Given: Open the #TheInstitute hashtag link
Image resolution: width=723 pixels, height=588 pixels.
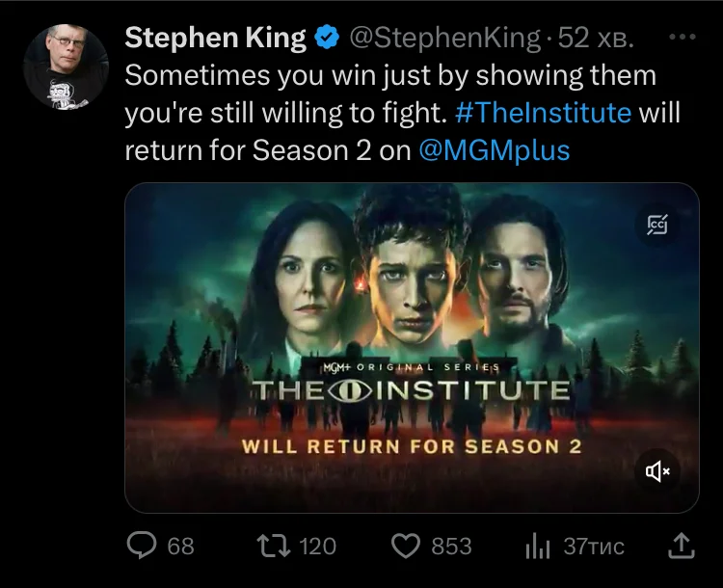Looking at the screenshot, I should [543, 113].
